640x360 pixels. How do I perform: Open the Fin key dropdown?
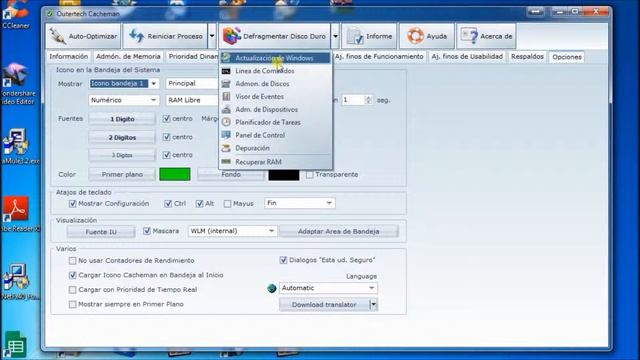point(300,203)
